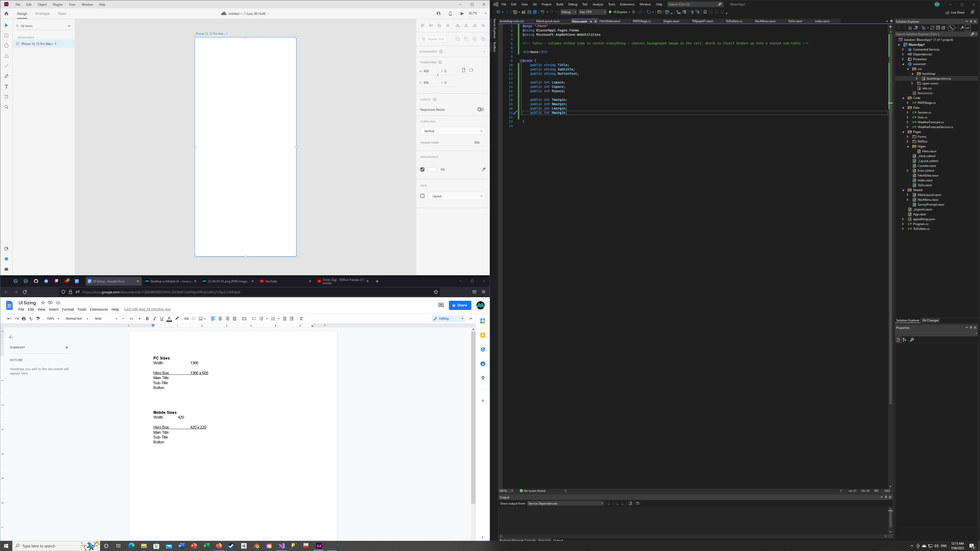Switch to the Prototype tab in XD
The image size is (980, 551).
[x=43, y=14]
